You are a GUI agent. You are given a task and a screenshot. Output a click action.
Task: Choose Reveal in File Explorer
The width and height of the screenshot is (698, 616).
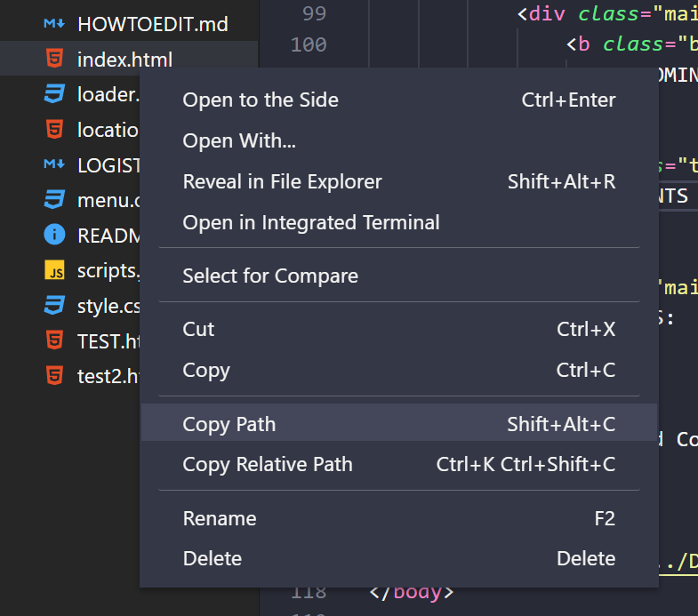[x=399, y=181]
